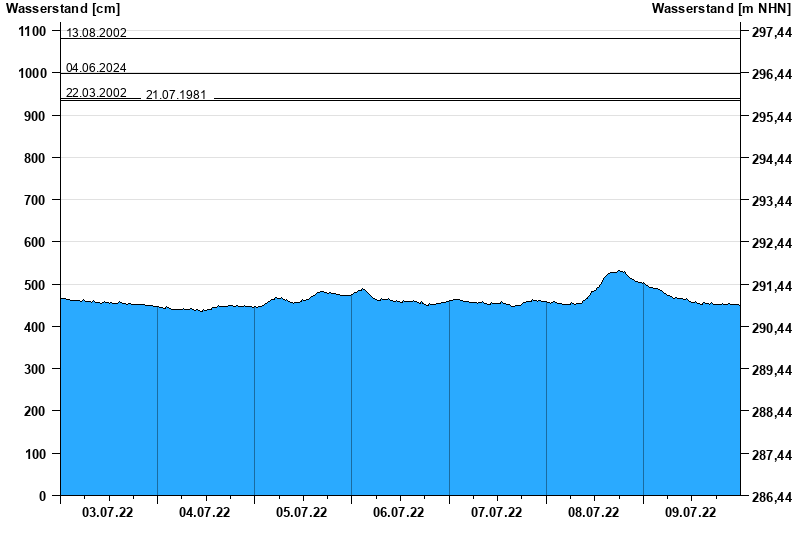Click the 1000 value on left axis
Screen dimensions: 800x550
coord(30,74)
